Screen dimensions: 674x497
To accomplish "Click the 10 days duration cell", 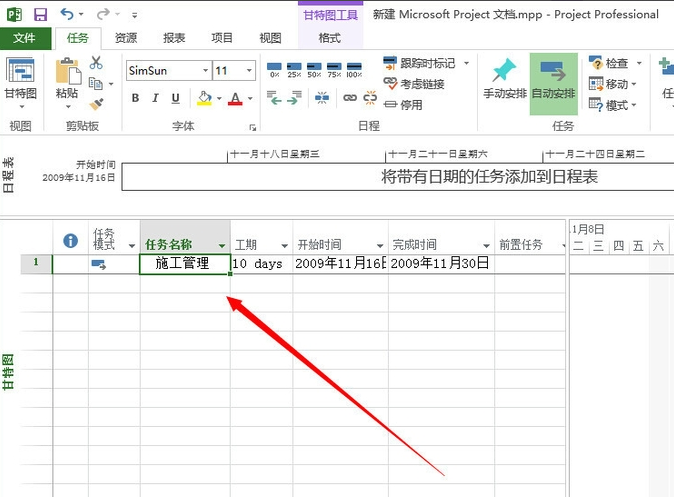I will point(261,264).
